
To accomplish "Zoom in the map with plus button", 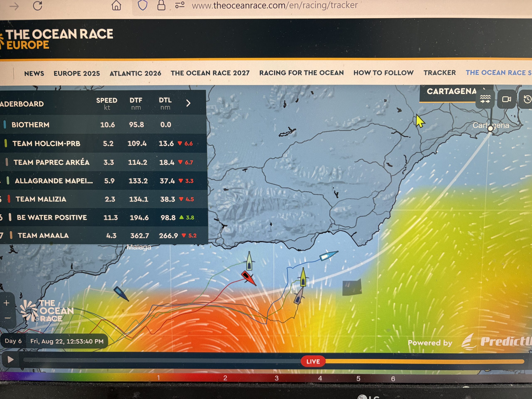I will [x=7, y=303].
